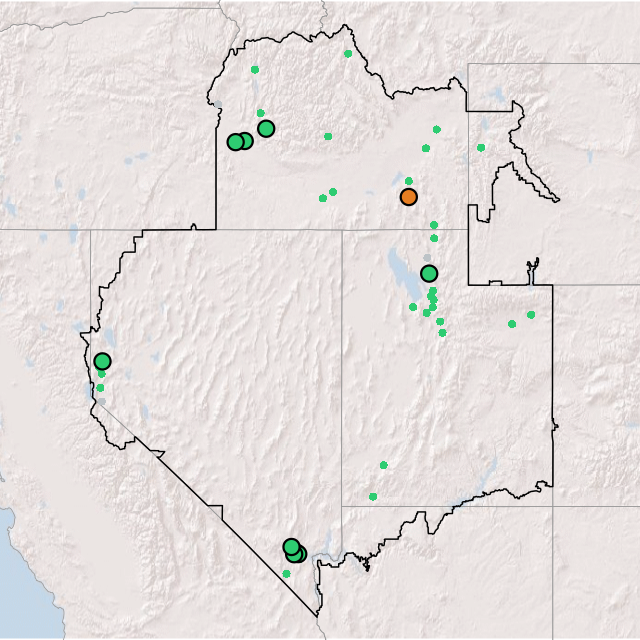This screenshot has width=640, height=640.
Task: Click the small green dot in the far northwest corner
Action: [x=255, y=70]
